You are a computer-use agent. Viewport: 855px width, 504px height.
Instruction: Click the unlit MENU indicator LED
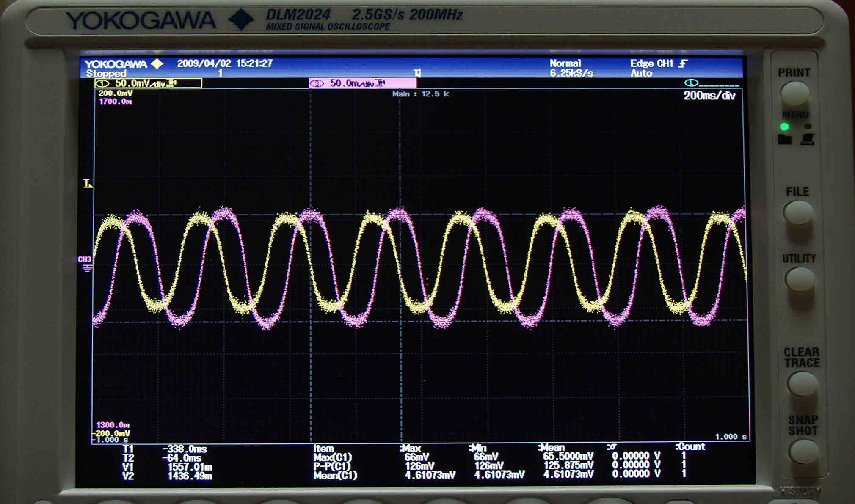coord(808,127)
